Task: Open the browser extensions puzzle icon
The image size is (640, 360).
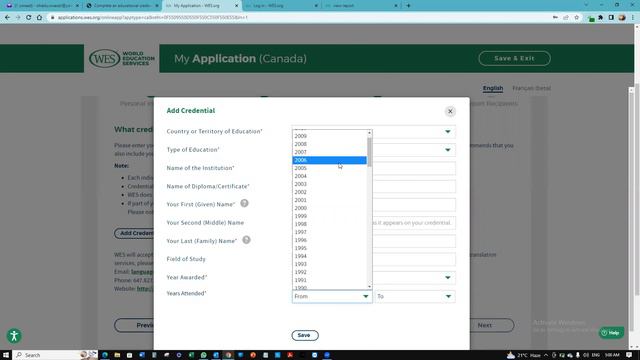Action: click(x=601, y=18)
